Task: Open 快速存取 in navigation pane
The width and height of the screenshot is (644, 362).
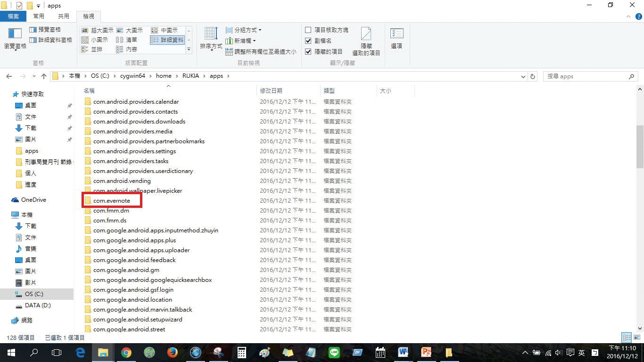Action: pos(33,94)
